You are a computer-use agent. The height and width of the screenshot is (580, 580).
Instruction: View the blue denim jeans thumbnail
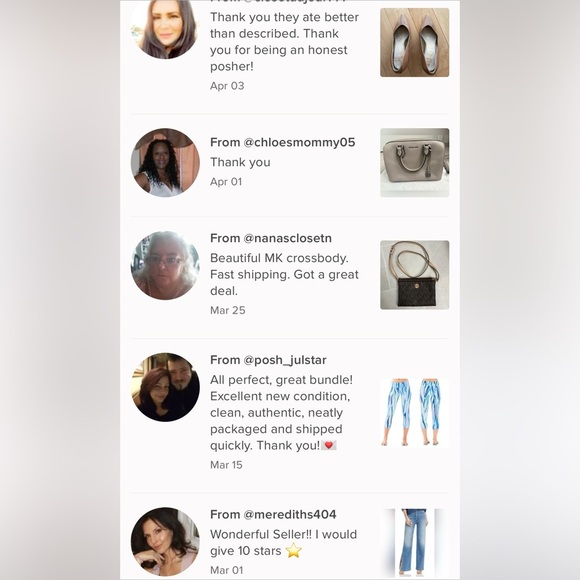(415, 543)
